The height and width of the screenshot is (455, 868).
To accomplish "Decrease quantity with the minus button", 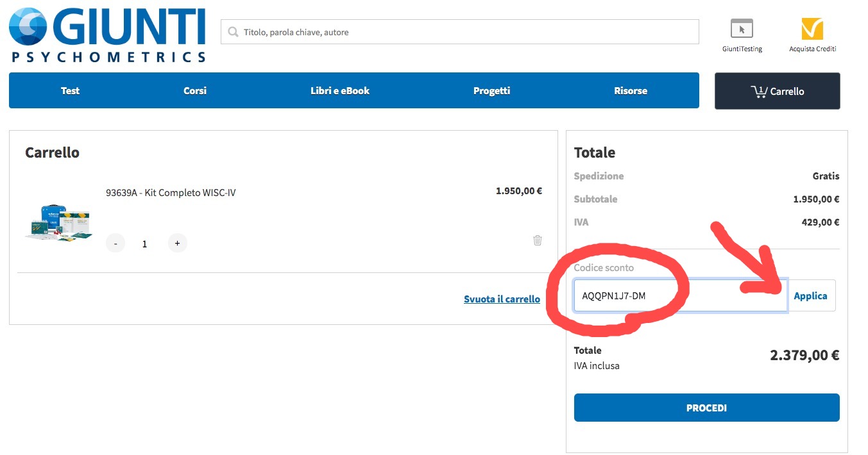I will [x=115, y=244].
